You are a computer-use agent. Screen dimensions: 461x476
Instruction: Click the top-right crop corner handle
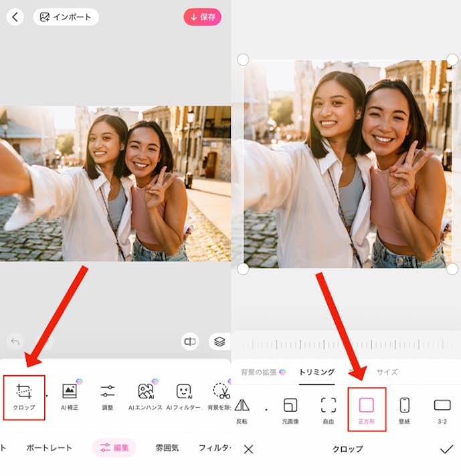452,59
